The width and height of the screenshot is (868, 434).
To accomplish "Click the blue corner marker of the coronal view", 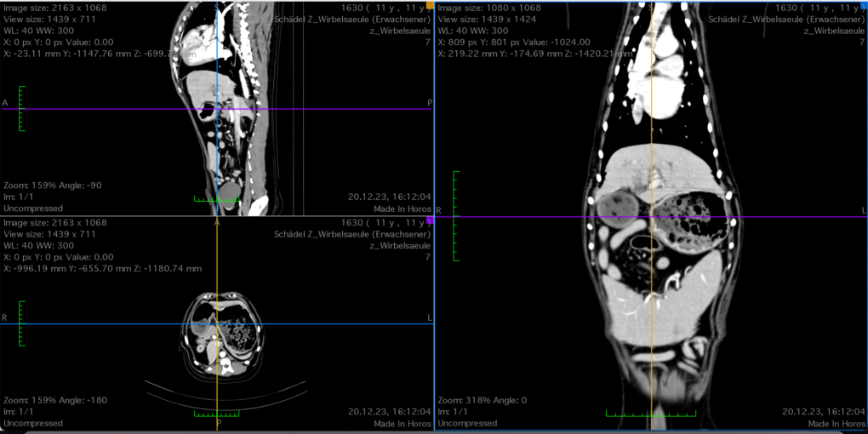I will click(864, 5).
